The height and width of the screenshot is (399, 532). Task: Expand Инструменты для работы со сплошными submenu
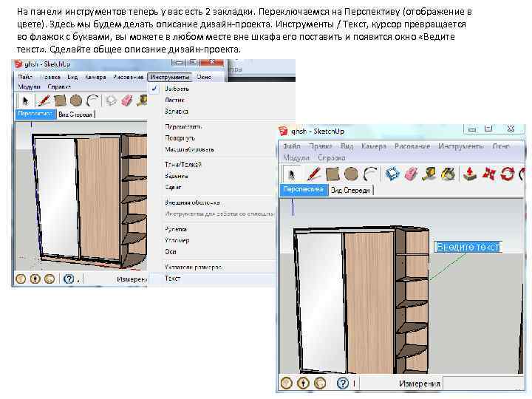pos(212,214)
